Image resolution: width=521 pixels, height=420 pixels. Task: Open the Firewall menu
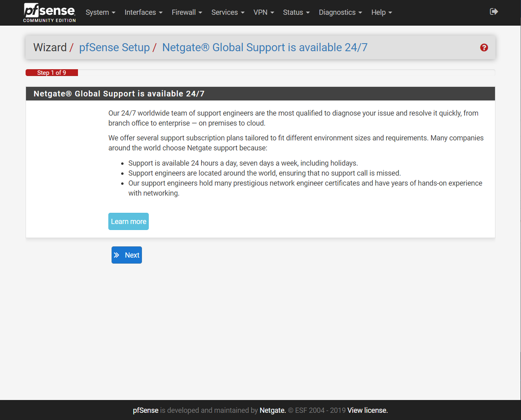187,12
